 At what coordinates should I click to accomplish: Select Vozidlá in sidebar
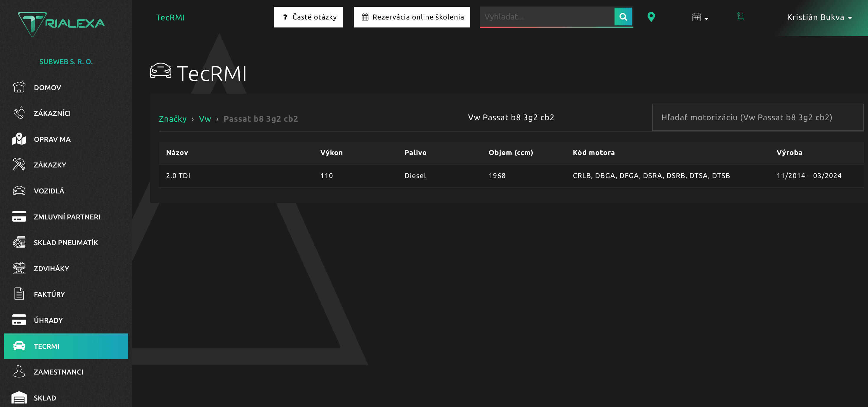pos(66,191)
